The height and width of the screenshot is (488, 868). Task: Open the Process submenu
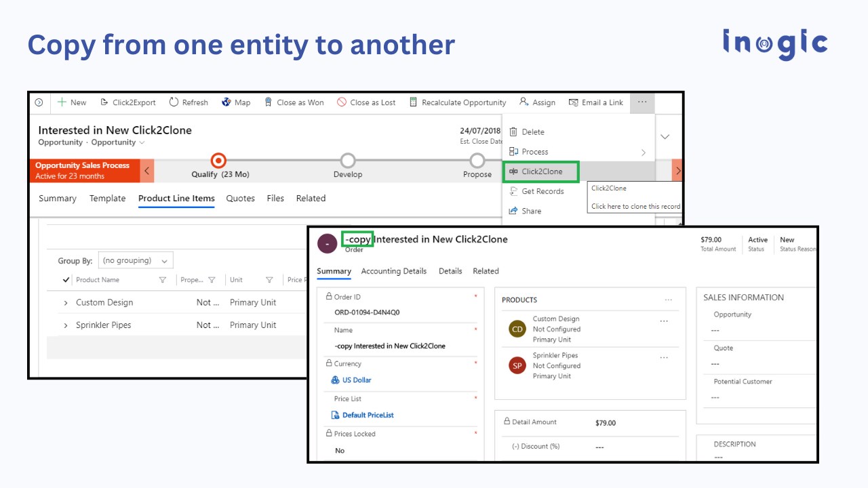[x=528, y=152]
